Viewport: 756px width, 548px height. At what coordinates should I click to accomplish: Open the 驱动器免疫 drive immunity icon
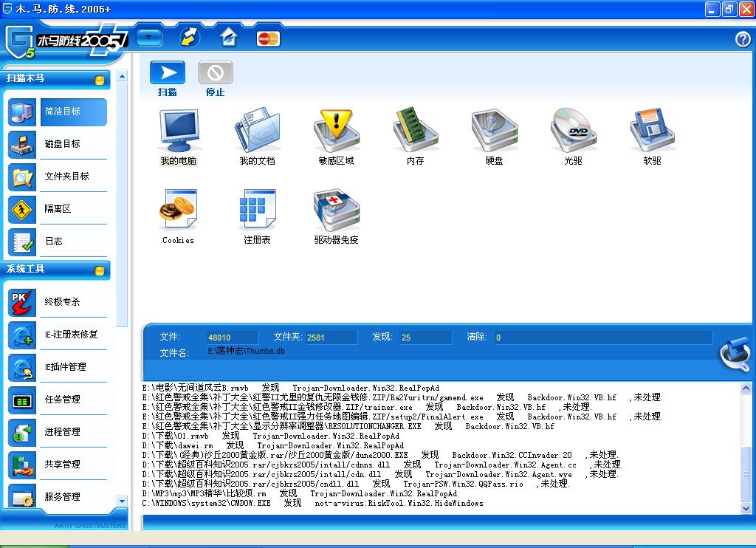click(x=337, y=209)
